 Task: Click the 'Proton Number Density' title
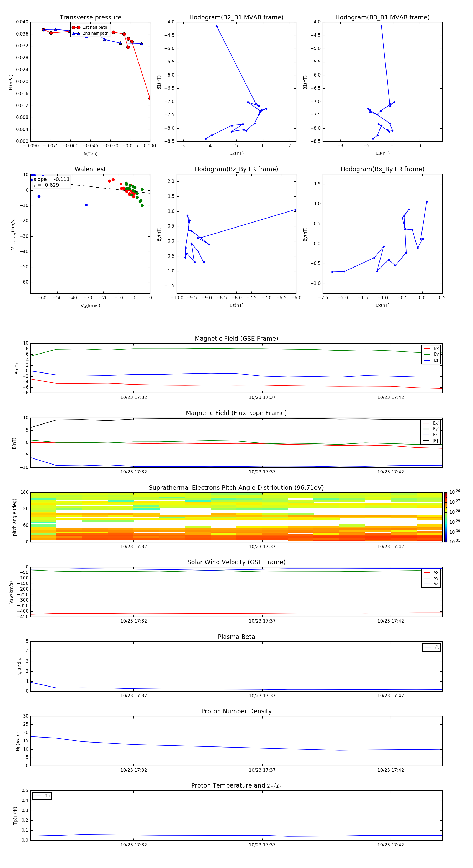click(236, 711)
